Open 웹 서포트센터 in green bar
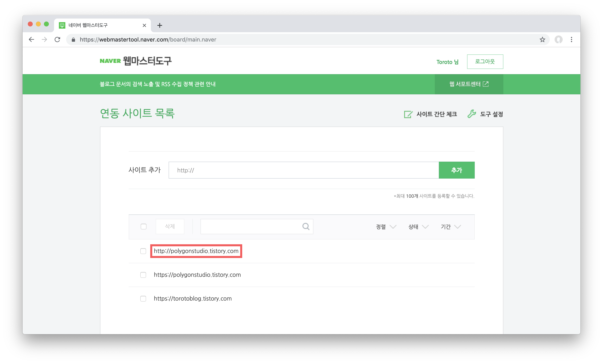This screenshot has width=603, height=364. 469,84
